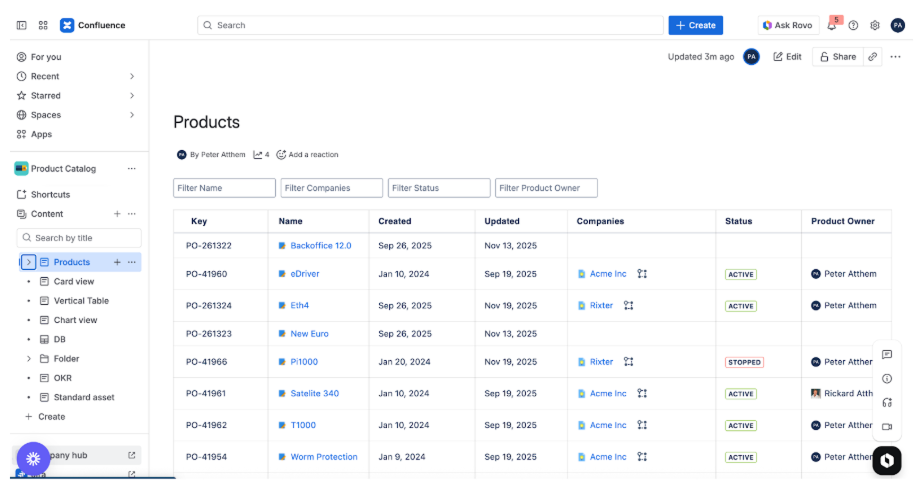Click the Search by title field
Image resolution: width=916 pixels, height=495 pixels.
79,238
